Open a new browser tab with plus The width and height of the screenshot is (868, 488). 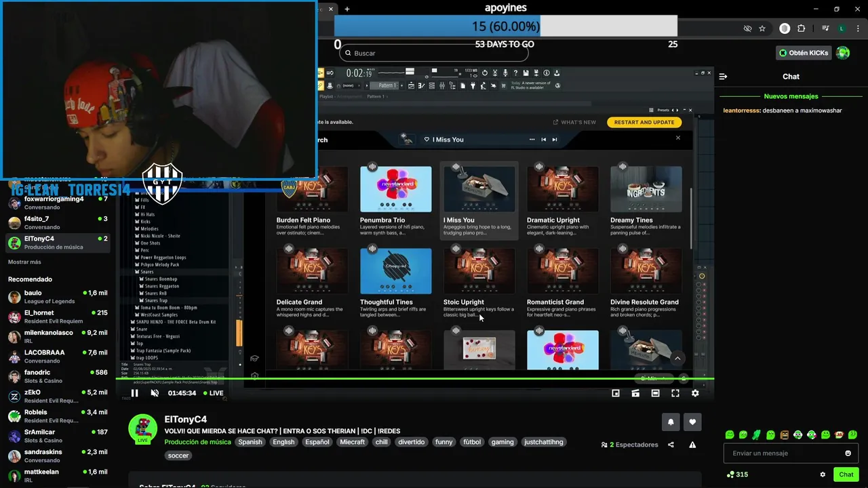coord(347,9)
